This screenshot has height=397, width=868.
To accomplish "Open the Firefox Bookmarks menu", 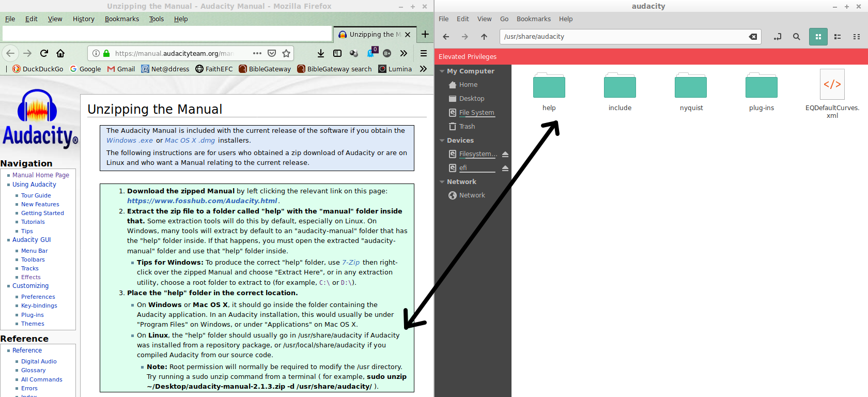I will click(x=122, y=19).
